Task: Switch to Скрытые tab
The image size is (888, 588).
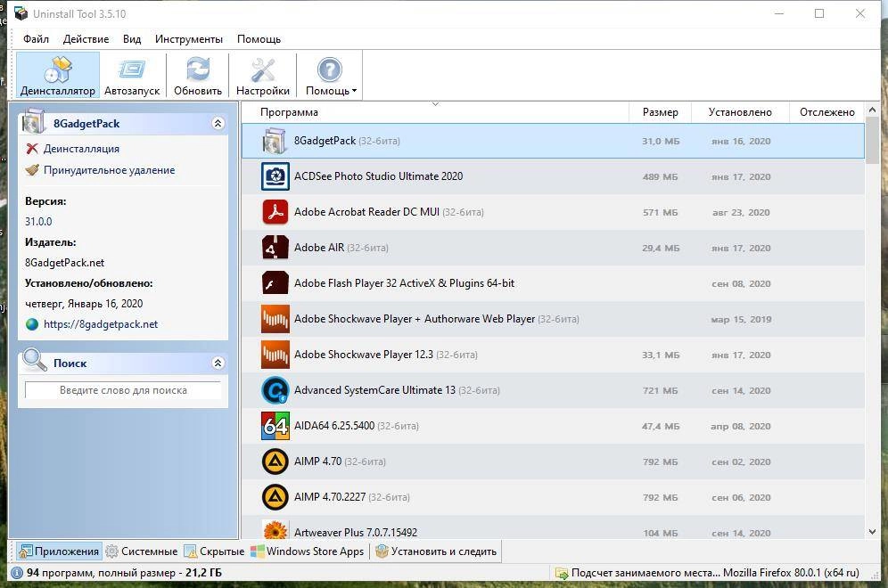Action: [215, 551]
